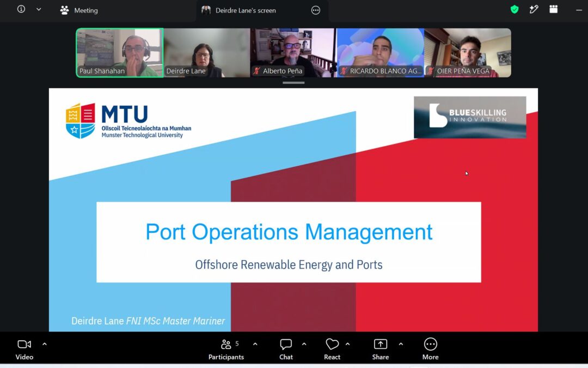Viewport: 588px width, 368px height.
Task: Select Deirdre Lane's video thumbnail
Action: tap(207, 52)
